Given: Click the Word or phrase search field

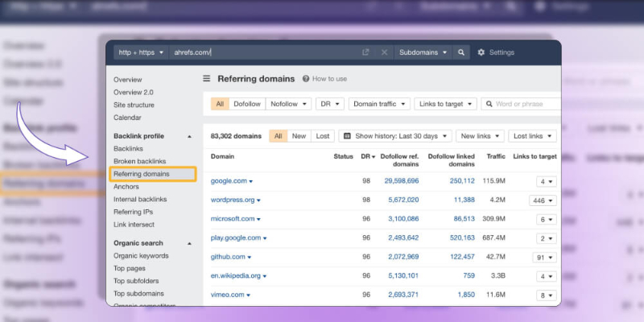Looking at the screenshot, I should click(x=521, y=104).
